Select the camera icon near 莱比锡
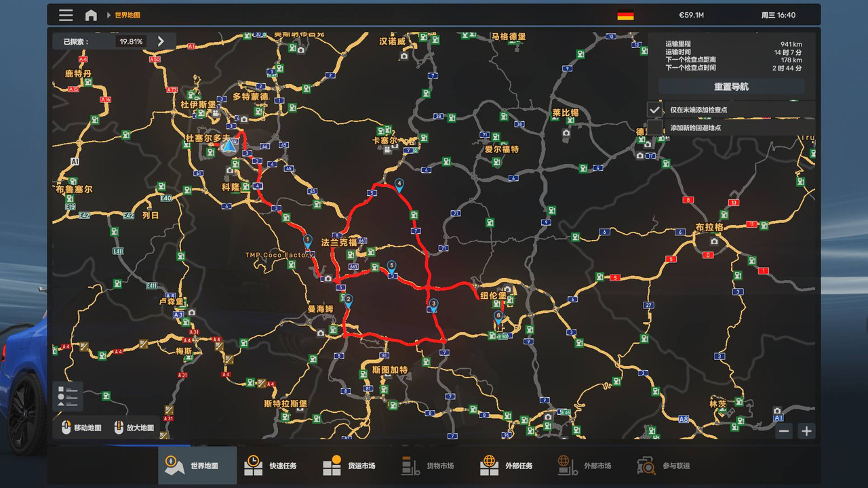The height and width of the screenshot is (488, 868). (x=566, y=132)
